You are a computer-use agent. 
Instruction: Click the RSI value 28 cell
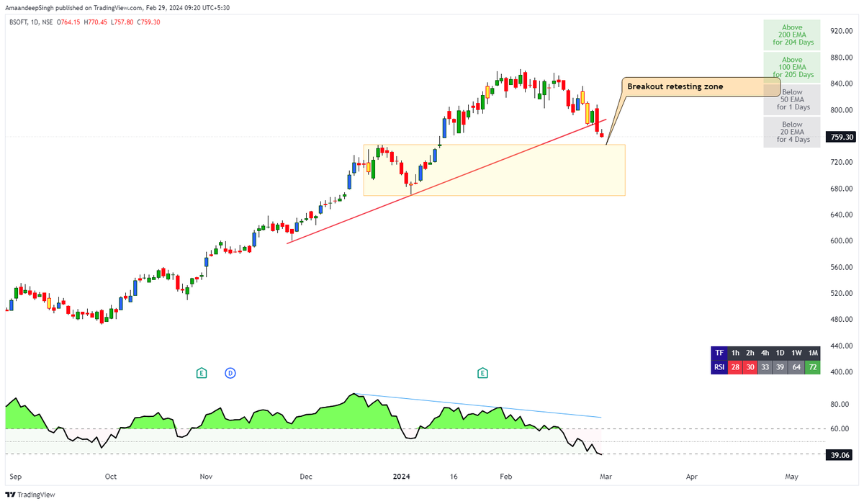[734, 367]
